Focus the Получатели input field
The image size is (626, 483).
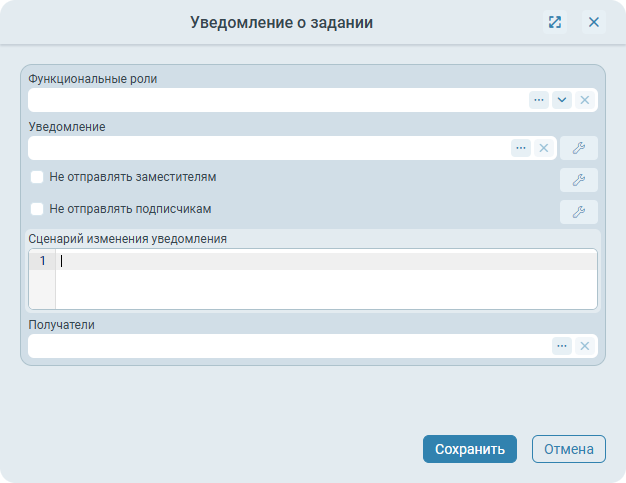point(285,346)
